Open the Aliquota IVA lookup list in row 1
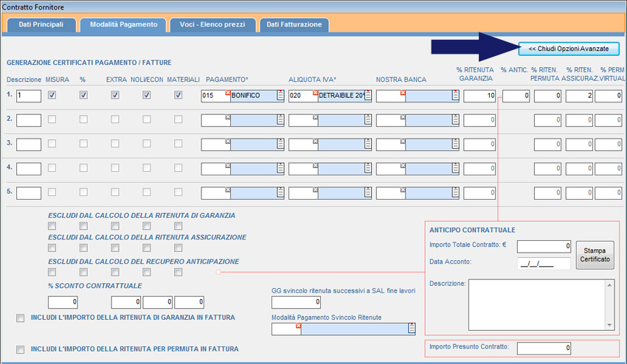Image resolution: width=627 pixels, height=364 pixels. pos(368,96)
